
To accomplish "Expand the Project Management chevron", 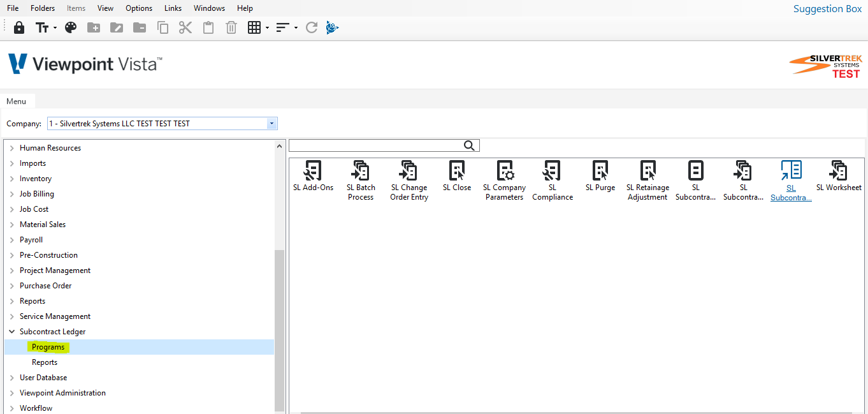I will 11,270.
